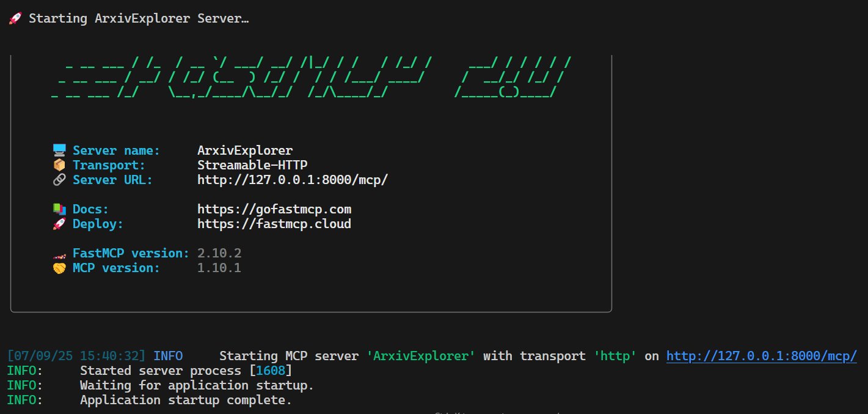Click the version number 2.10.2
Image resolution: width=868 pixels, height=414 pixels.
click(x=219, y=253)
